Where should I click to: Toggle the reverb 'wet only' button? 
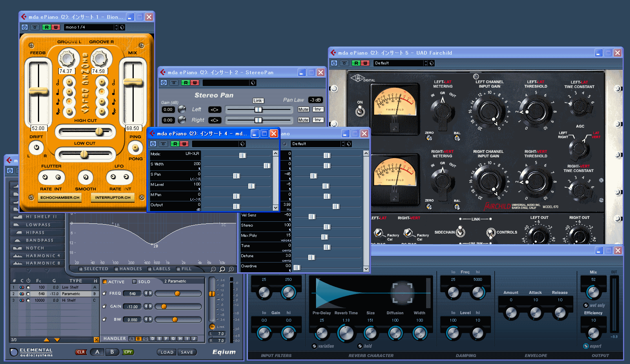[586, 305]
